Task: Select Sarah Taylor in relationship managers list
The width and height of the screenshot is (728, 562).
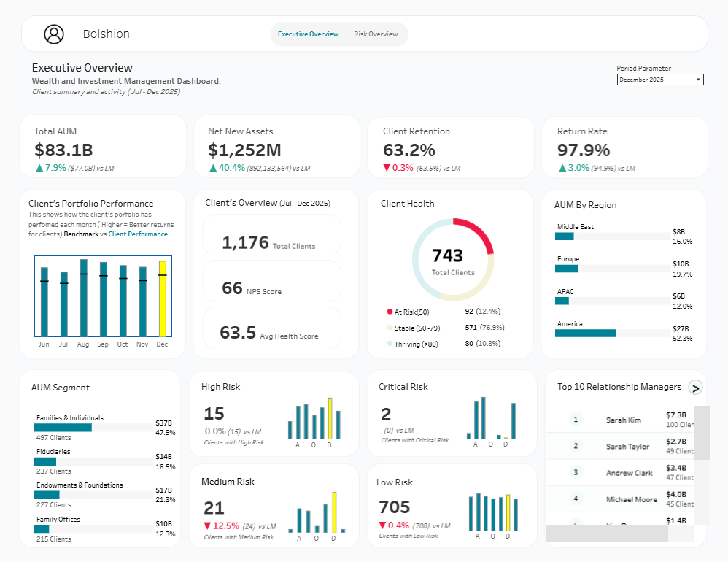Action: 627,447
